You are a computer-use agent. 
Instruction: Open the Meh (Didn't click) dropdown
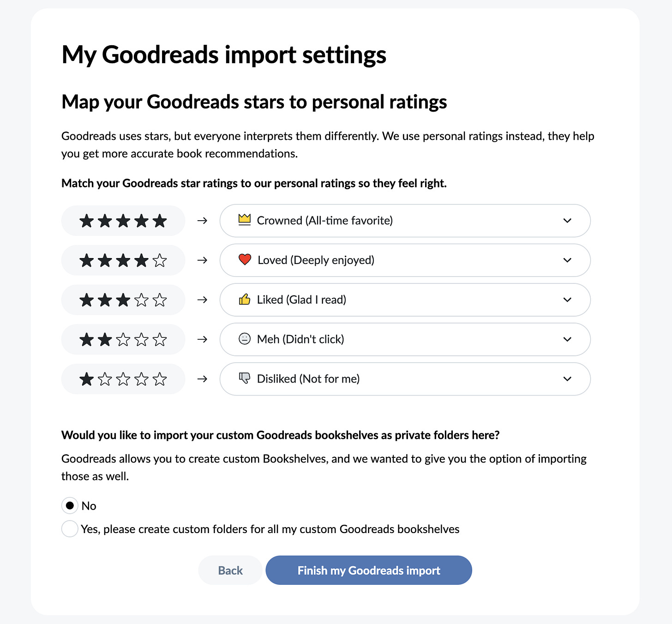pyautogui.click(x=405, y=339)
